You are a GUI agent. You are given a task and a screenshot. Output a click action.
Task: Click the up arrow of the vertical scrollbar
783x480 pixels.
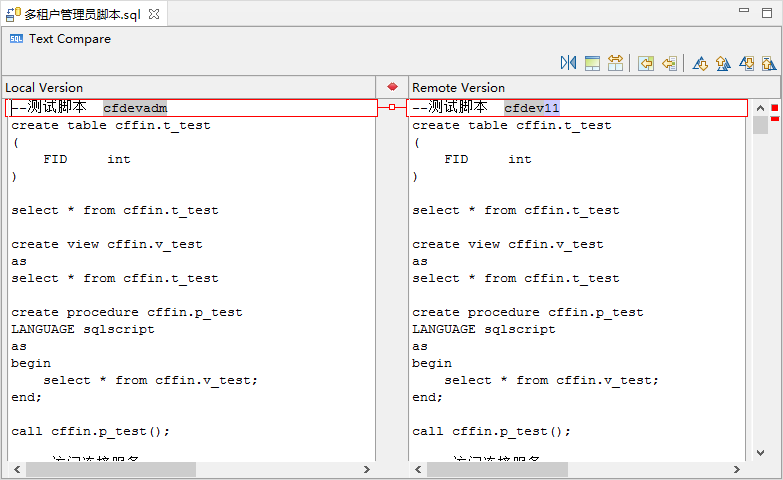point(760,108)
